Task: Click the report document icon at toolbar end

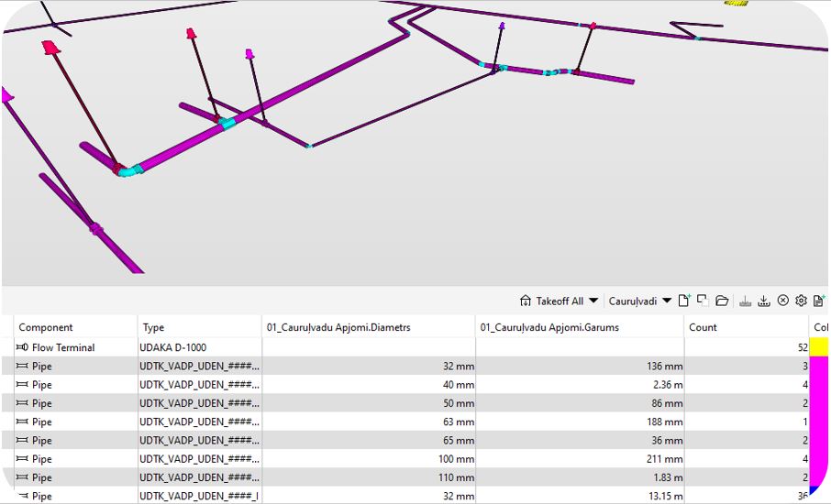Action: coord(818,301)
